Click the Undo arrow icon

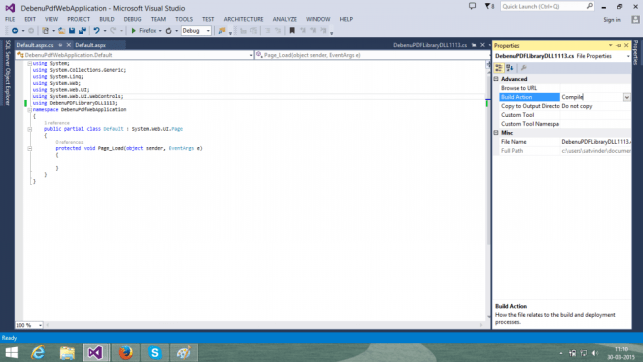pyautogui.click(x=96, y=31)
